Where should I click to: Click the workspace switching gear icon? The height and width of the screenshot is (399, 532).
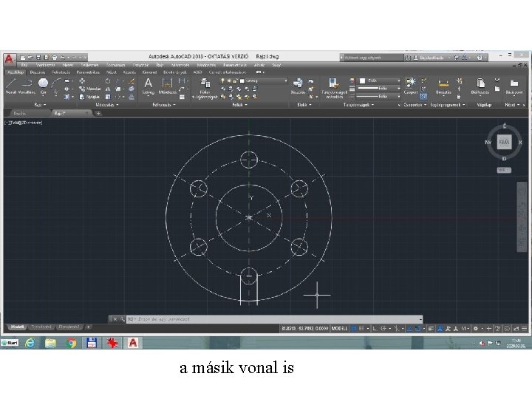click(476, 328)
